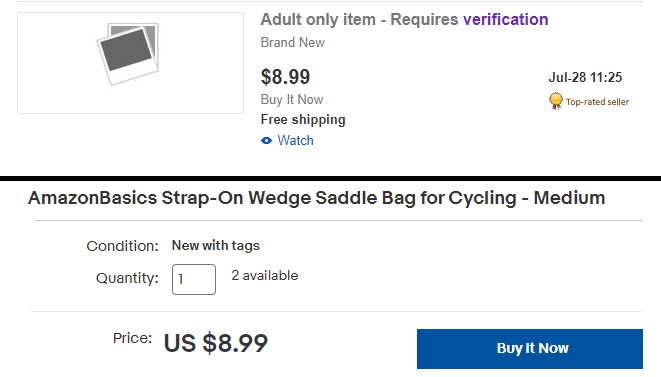Click the Brand New condition text
Screen dimensions: 661x377
[293, 43]
